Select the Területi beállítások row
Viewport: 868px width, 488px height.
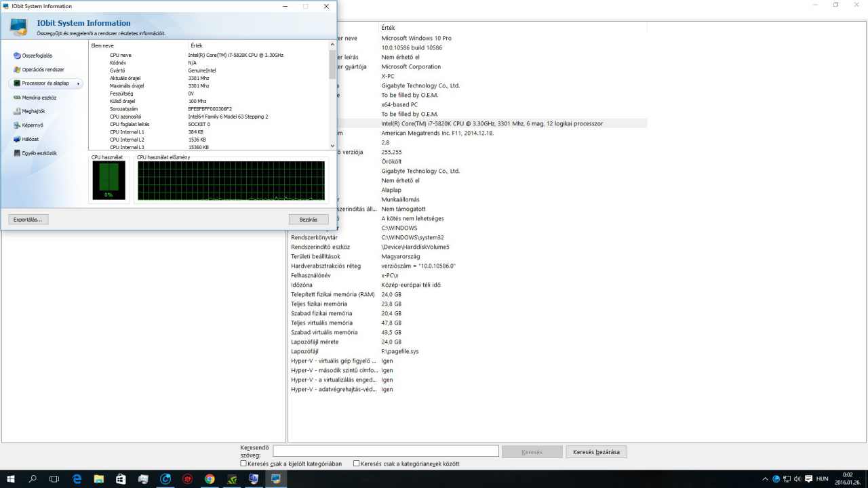tap(468, 256)
